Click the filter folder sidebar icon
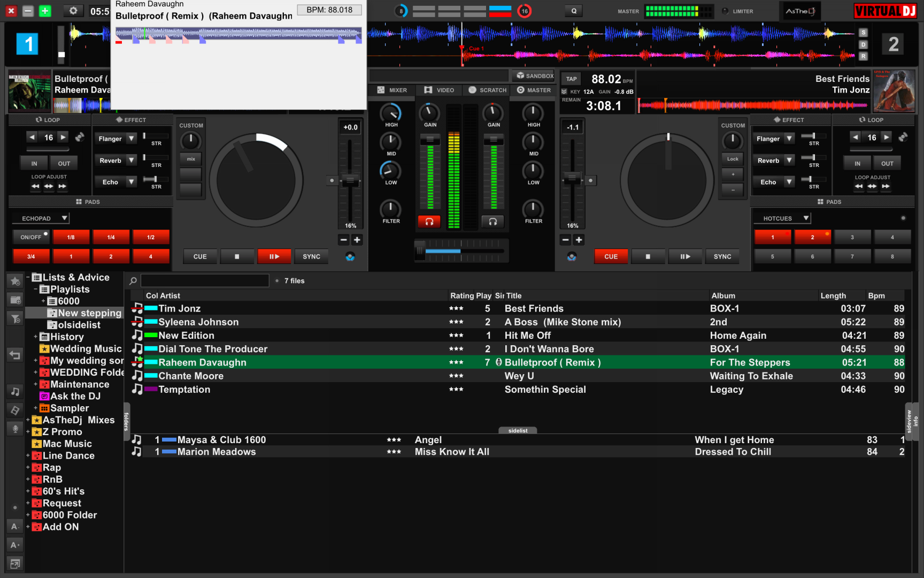 point(15,319)
